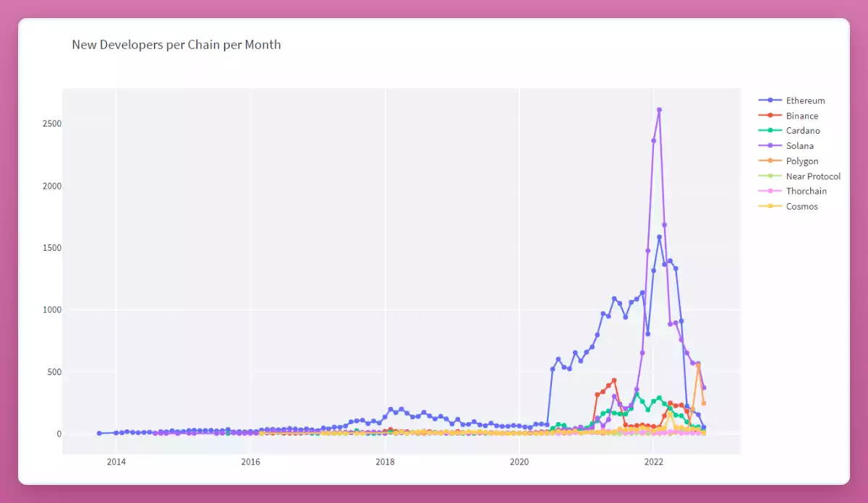Select the 2022 label on x-axis
The width and height of the screenshot is (868, 503).
(x=654, y=461)
